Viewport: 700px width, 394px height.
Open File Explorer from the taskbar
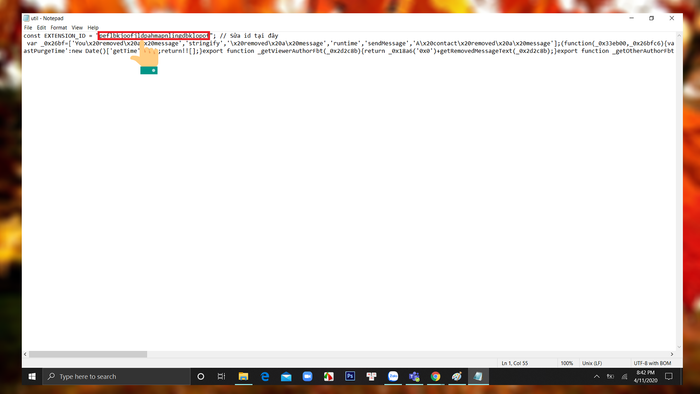coord(243,377)
